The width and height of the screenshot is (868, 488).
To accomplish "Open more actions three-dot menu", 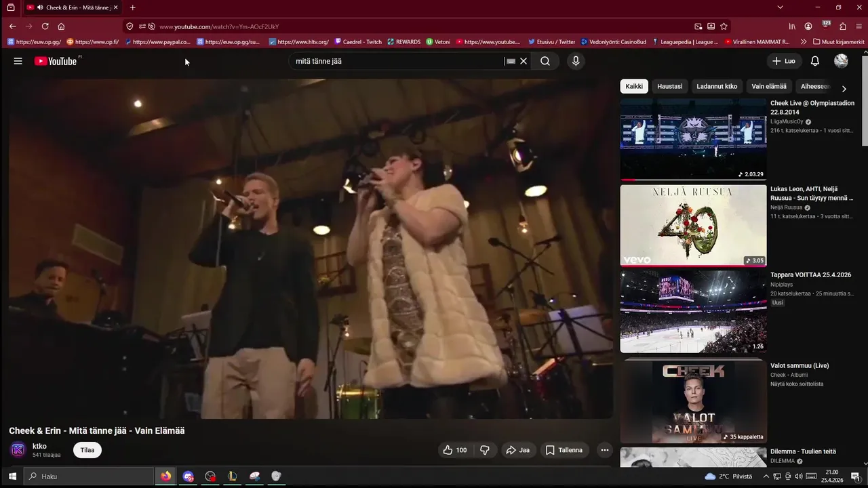I will [x=605, y=450].
